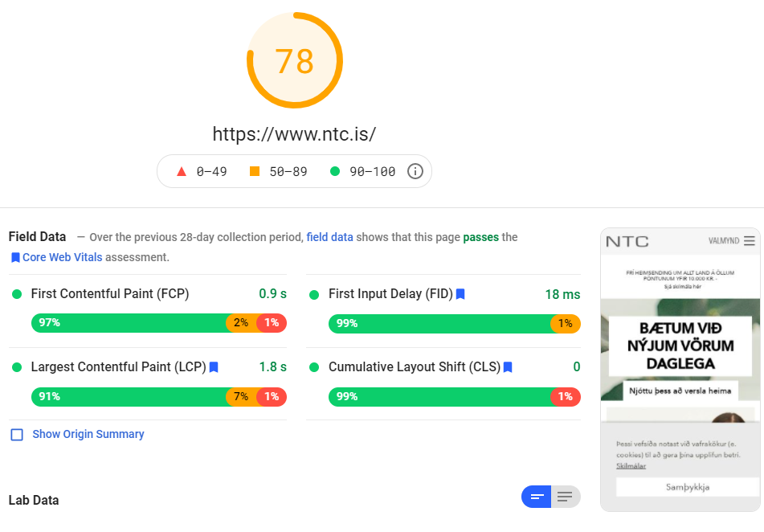This screenshot has width=764, height=532.
Task: Click the Field Data heading
Action: 37,236
